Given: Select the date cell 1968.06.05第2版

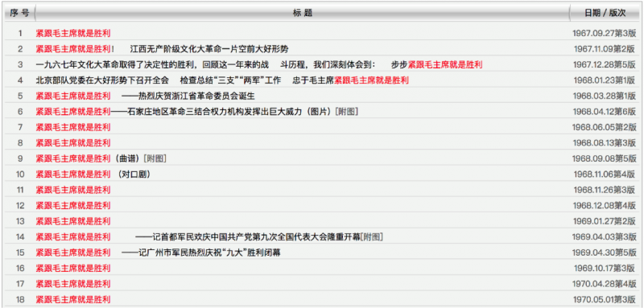Looking at the screenshot, I should tap(604, 127).
